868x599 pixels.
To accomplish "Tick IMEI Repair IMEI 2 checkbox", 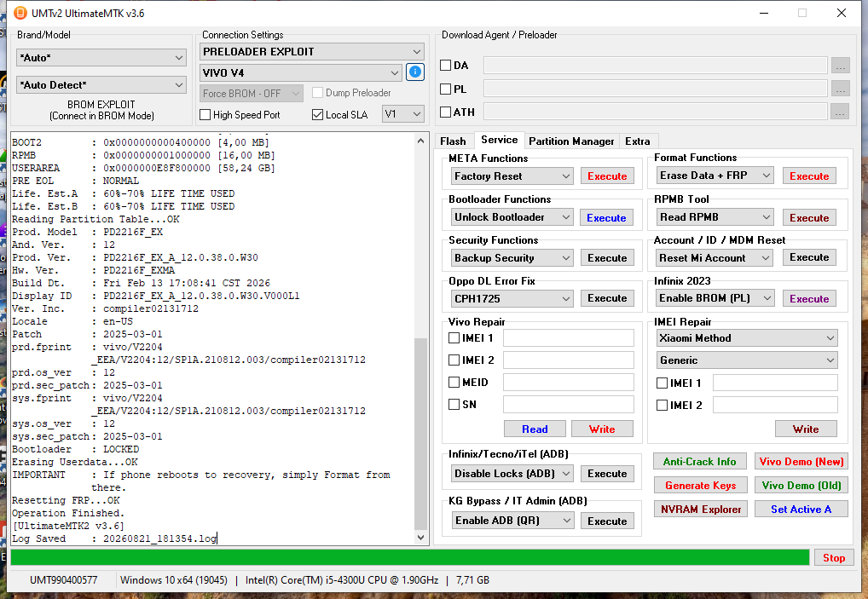I will click(x=662, y=405).
